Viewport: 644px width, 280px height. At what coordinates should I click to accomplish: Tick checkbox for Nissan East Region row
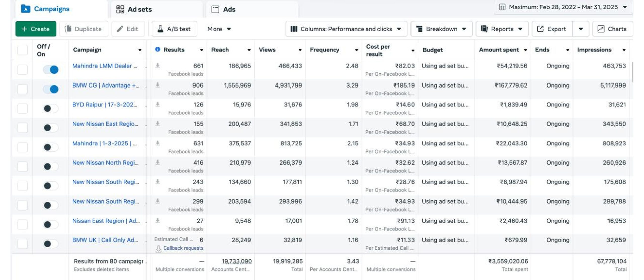point(22,225)
